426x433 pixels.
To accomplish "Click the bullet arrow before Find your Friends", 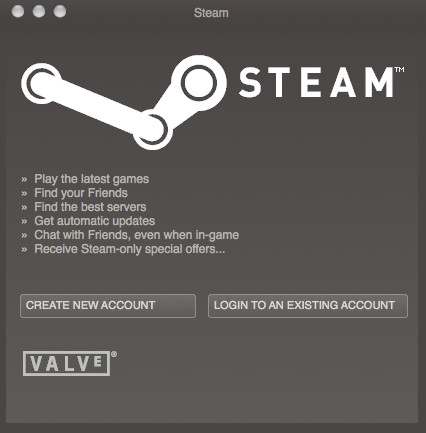I will (x=24, y=194).
